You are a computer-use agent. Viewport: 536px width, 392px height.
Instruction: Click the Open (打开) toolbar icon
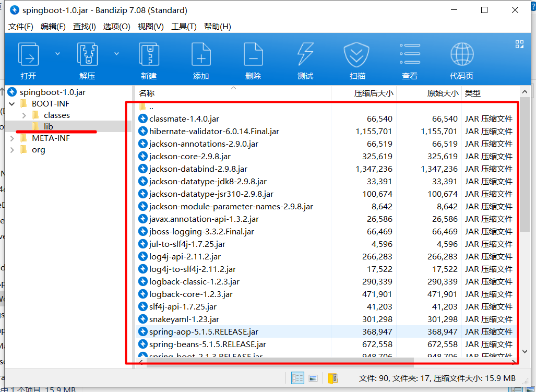(x=28, y=54)
